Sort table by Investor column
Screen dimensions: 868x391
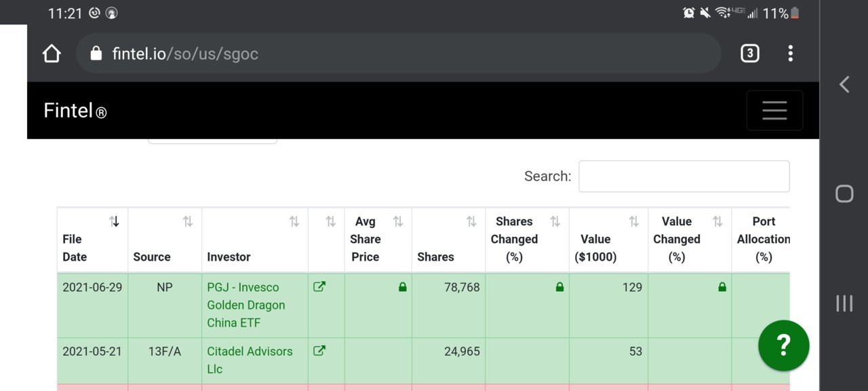[x=255, y=240]
